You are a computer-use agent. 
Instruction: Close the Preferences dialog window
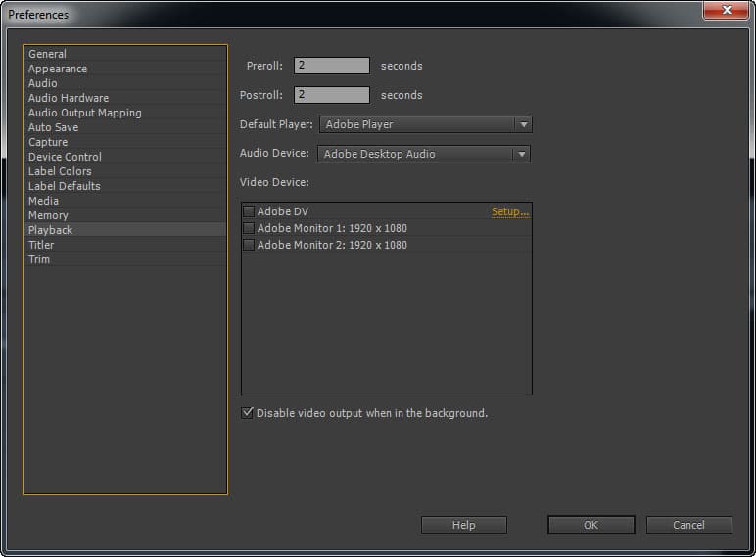726,10
